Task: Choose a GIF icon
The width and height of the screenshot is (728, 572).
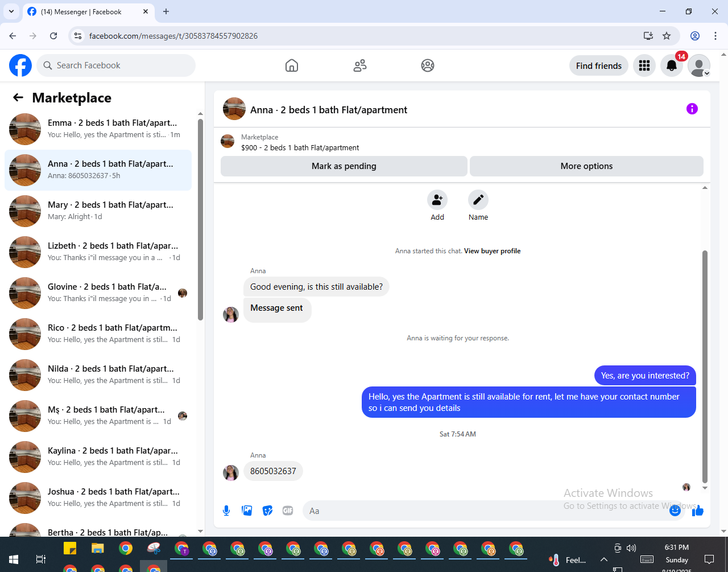Action: tap(288, 511)
